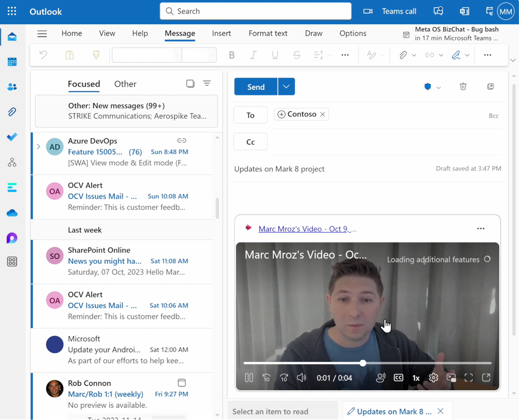Pop out the message in new window
Image resolution: width=519 pixels, height=420 pixels.
click(x=490, y=86)
